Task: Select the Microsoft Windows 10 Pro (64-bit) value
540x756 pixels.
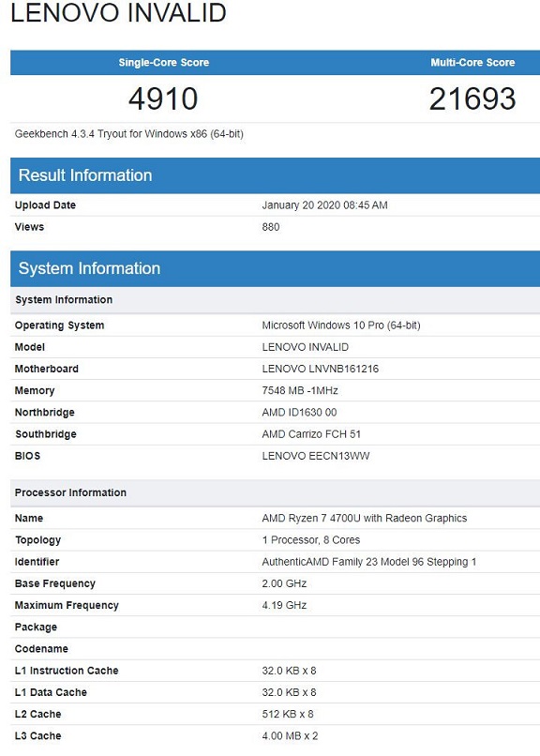Action: pyautogui.click(x=341, y=325)
